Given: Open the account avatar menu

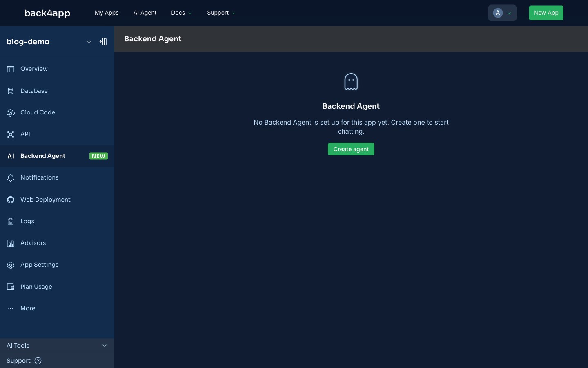Looking at the screenshot, I should pos(502,13).
